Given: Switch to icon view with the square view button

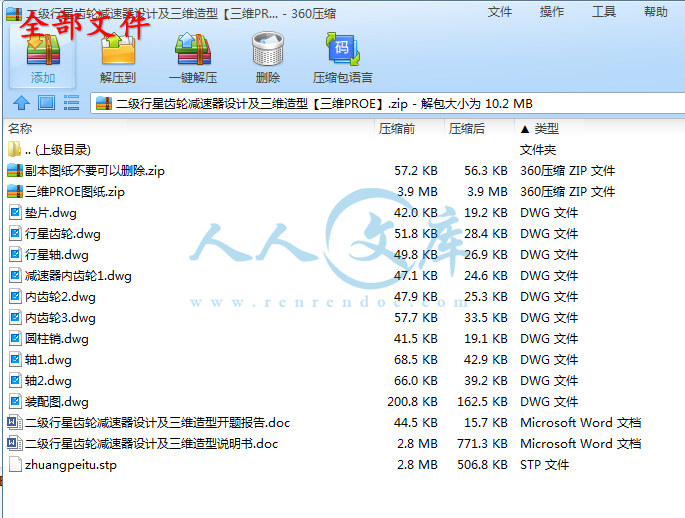Looking at the screenshot, I should tap(46, 103).
